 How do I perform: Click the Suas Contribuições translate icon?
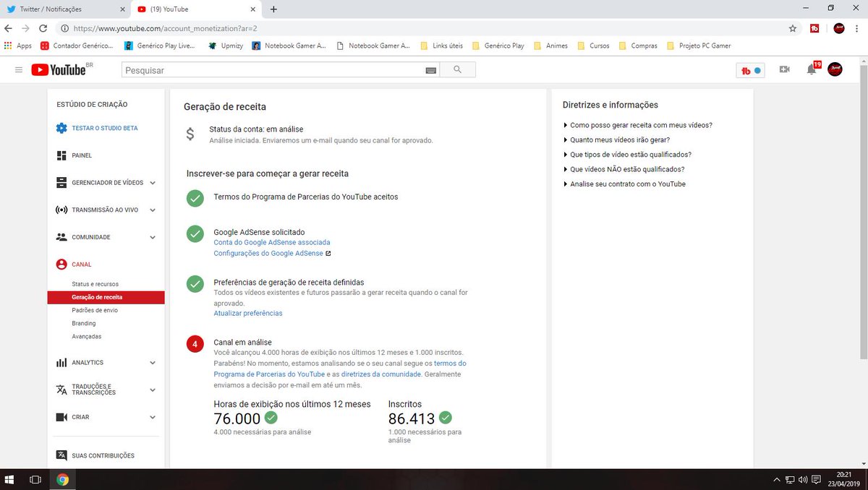[x=61, y=455]
